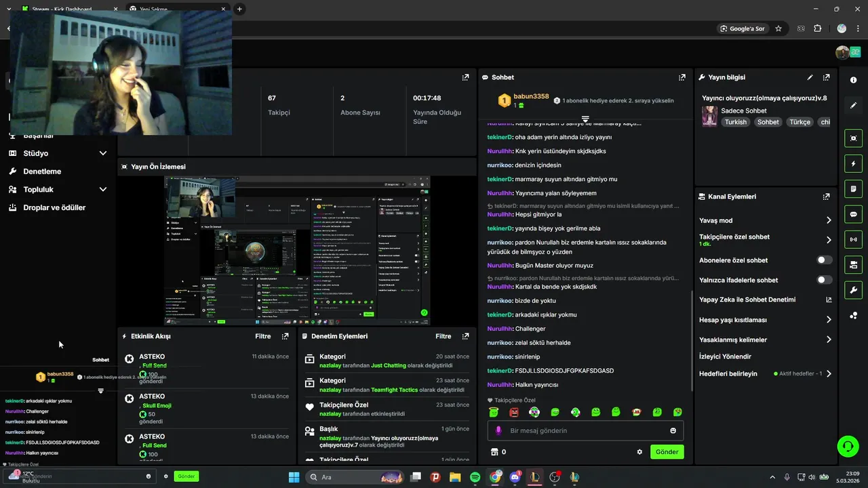Open the Chrome tab search dropdown
The image size is (868, 488).
pyautogui.click(x=9, y=9)
